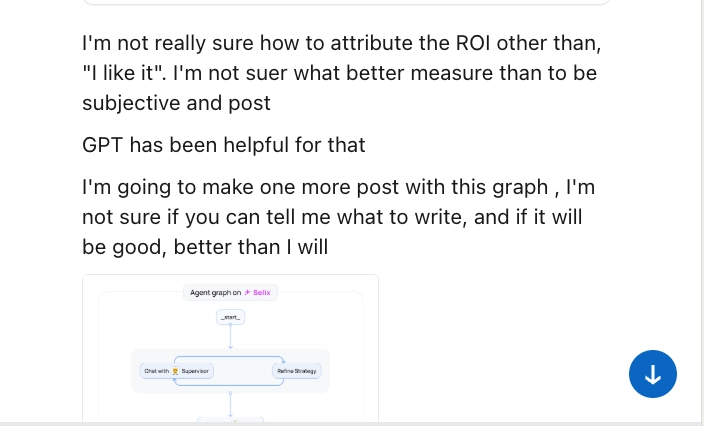Click the _start_ node in the graph
704x426 pixels.
tap(230, 317)
